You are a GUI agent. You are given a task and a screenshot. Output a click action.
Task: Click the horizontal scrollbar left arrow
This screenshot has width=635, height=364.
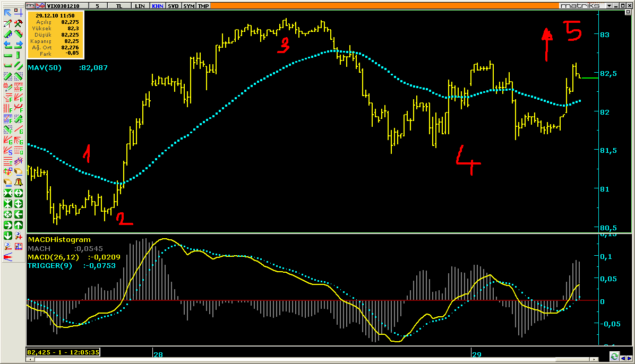click(30, 360)
